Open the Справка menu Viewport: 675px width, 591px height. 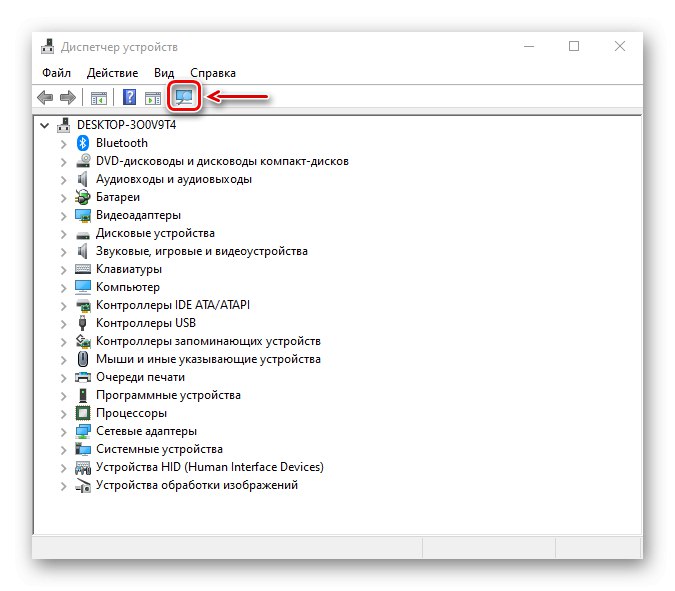coord(213,73)
